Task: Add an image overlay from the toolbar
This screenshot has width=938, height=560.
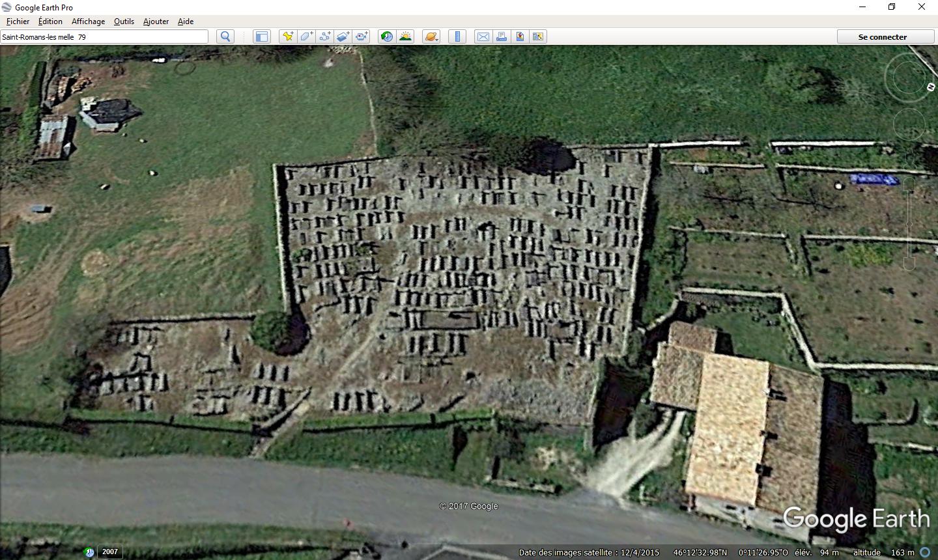Action: [x=343, y=36]
